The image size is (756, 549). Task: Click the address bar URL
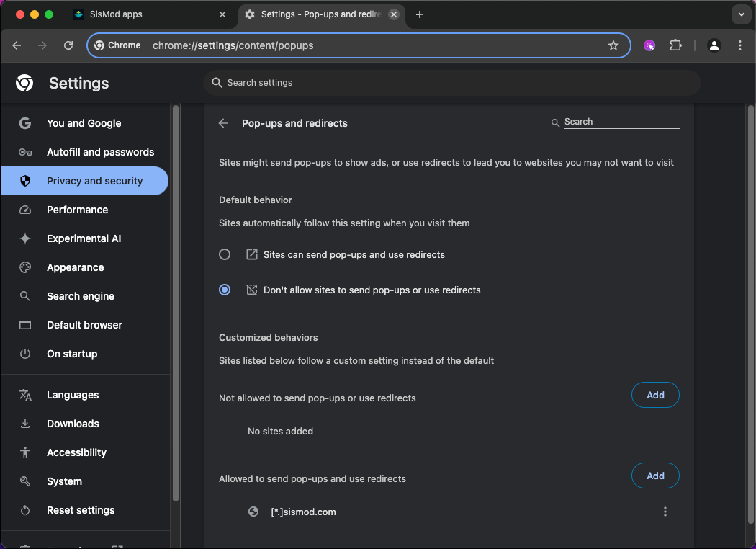(233, 45)
